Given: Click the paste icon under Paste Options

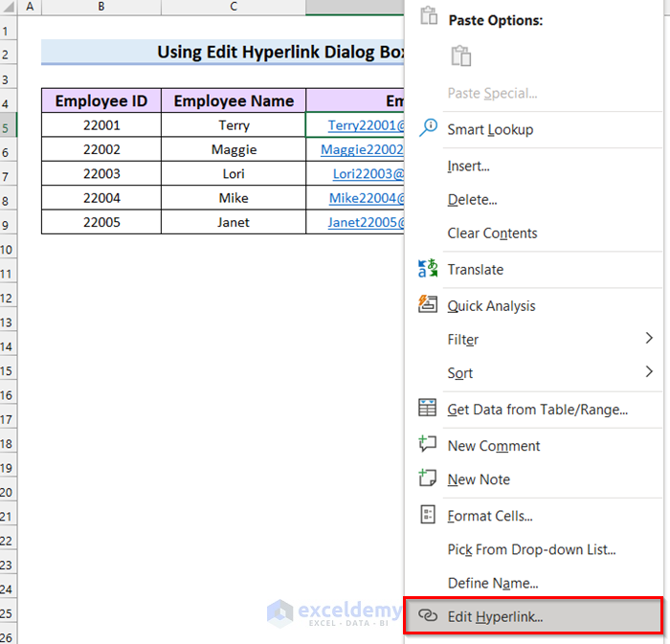Looking at the screenshot, I should coord(461,56).
